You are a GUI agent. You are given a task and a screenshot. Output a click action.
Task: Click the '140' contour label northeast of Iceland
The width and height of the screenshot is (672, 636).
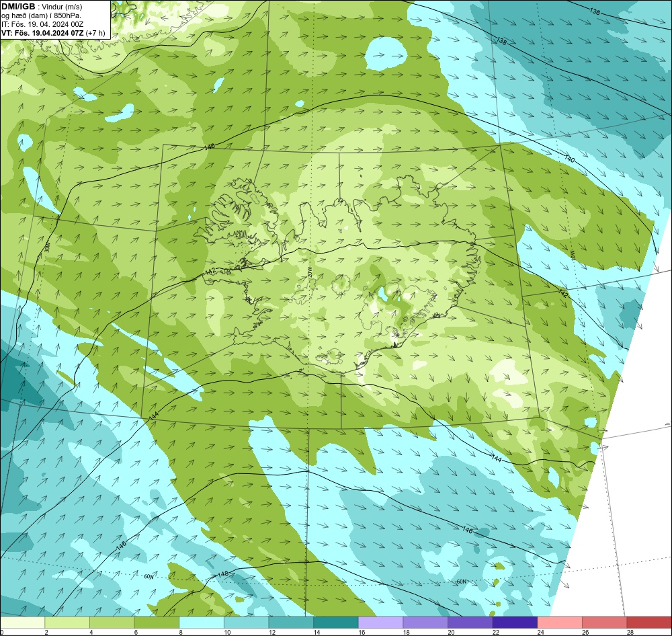click(569, 159)
